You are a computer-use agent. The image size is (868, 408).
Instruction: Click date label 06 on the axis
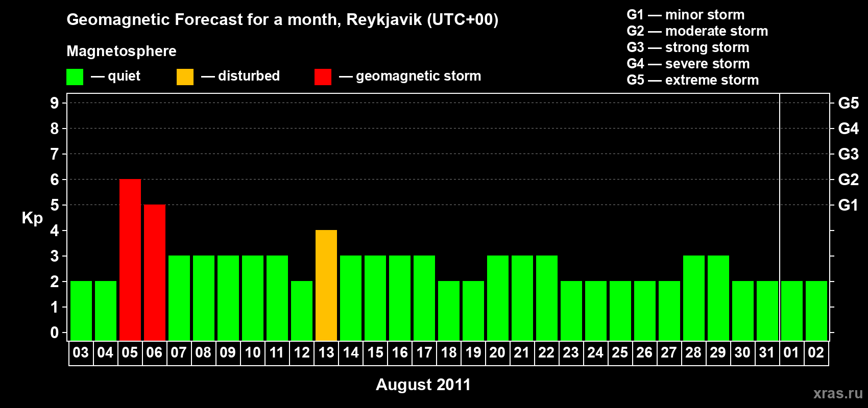pyautogui.click(x=154, y=352)
